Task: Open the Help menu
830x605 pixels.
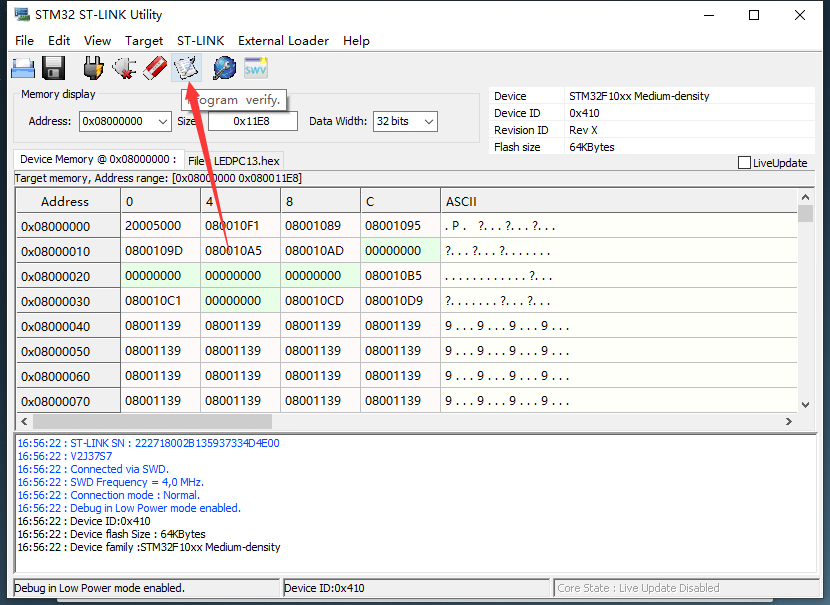Action: tap(356, 41)
